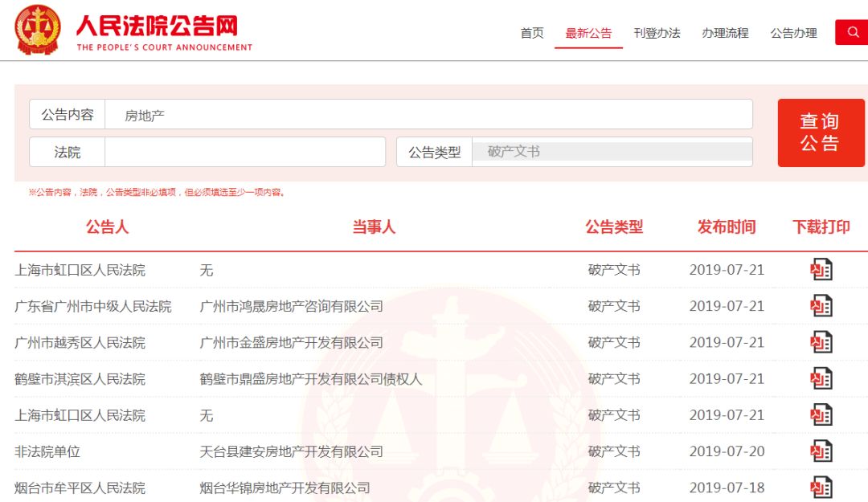This screenshot has width=868, height=502.
Task: Select 广东省广州市中级人民法院 in the list
Action: coord(93,306)
